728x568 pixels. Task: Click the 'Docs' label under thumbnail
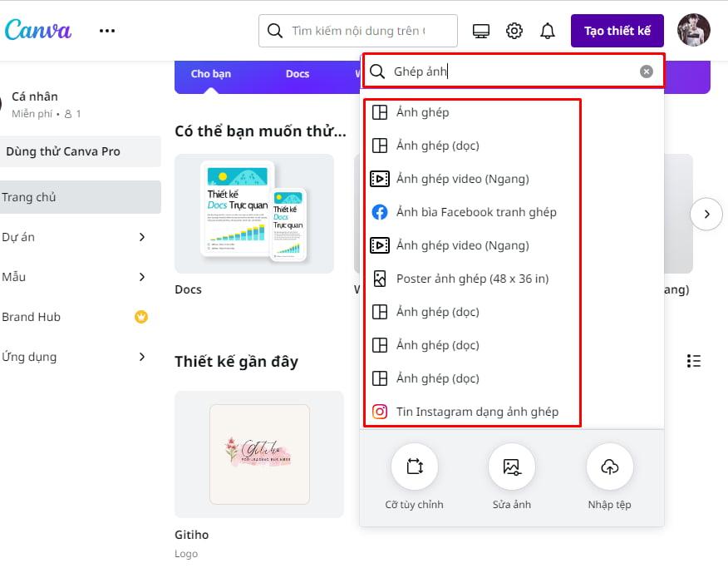(188, 289)
